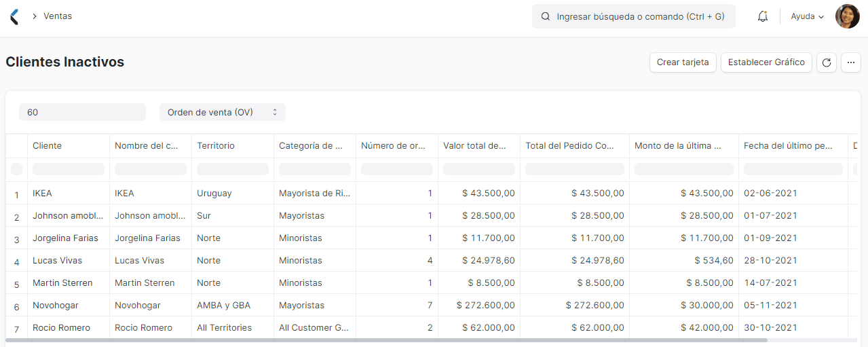Viewport: 868px width, 347px height.
Task: Click the Uruguay territory cell
Action: point(232,193)
